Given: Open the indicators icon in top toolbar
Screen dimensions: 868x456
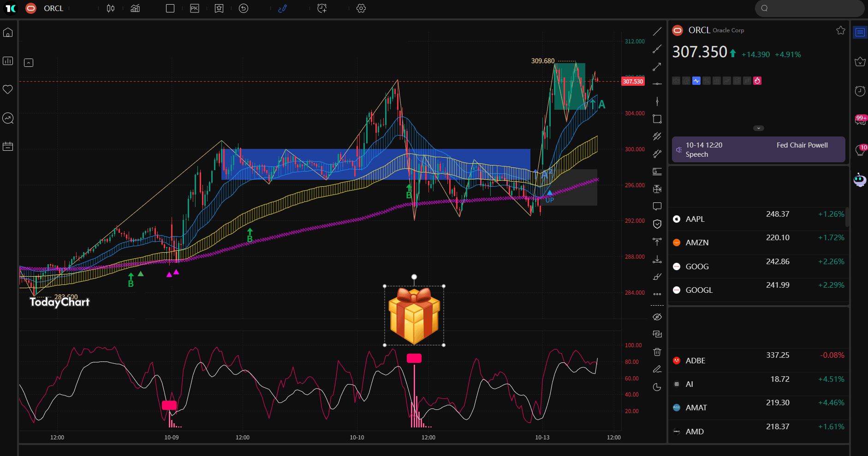Looking at the screenshot, I should 135,8.
